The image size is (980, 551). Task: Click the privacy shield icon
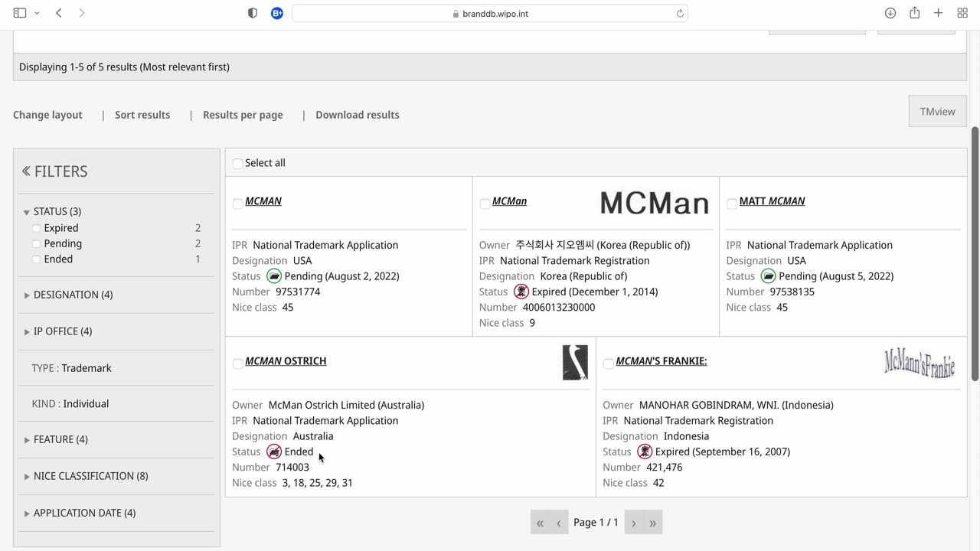(253, 13)
